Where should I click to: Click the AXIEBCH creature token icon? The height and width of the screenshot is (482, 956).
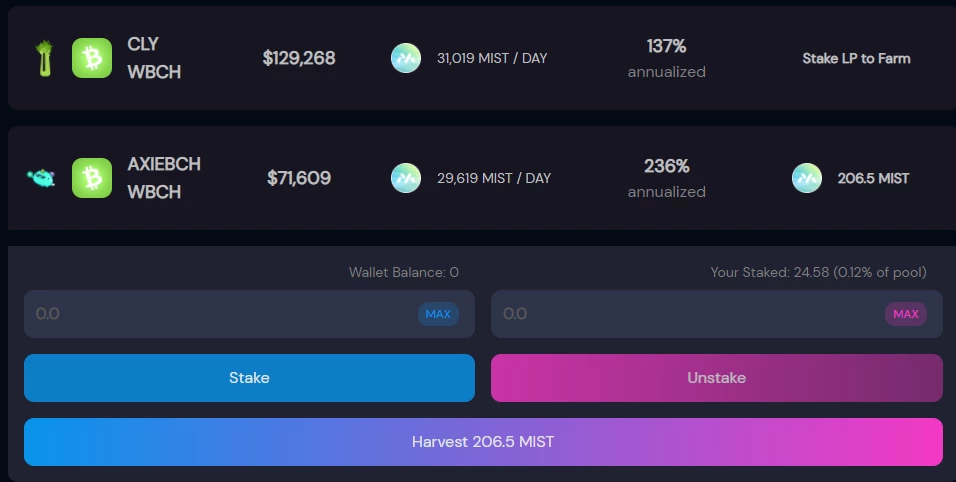(41, 178)
